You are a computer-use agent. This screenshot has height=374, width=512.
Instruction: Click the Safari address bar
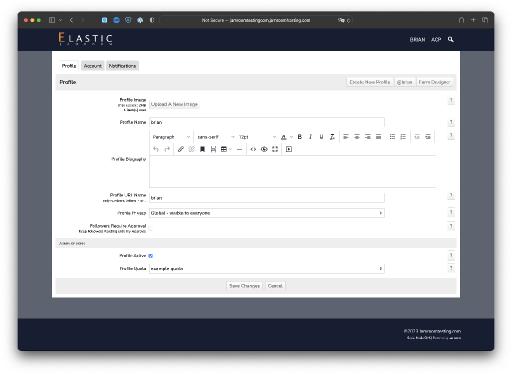click(x=256, y=20)
